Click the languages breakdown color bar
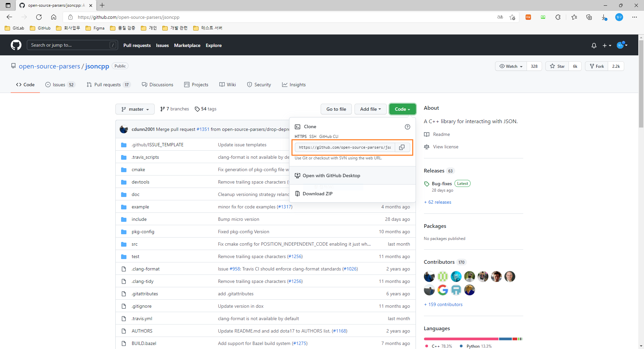 point(473,339)
